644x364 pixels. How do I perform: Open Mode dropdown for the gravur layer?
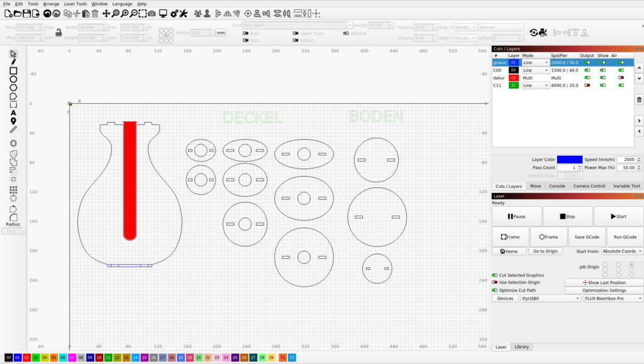point(535,62)
